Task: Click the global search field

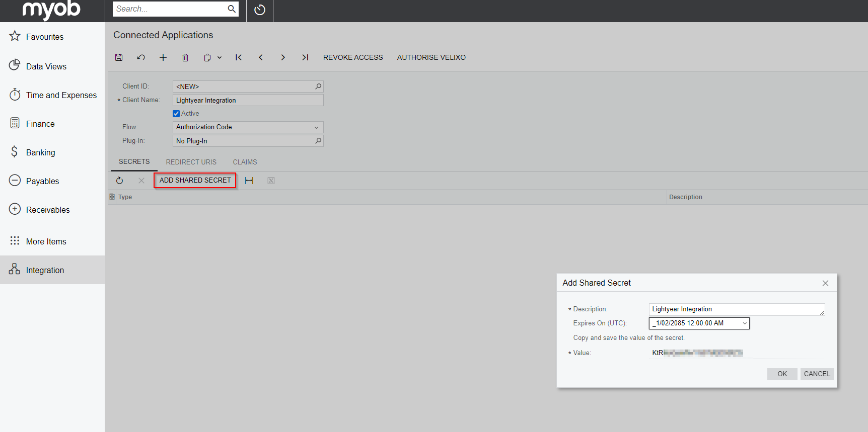Action: click(x=169, y=9)
